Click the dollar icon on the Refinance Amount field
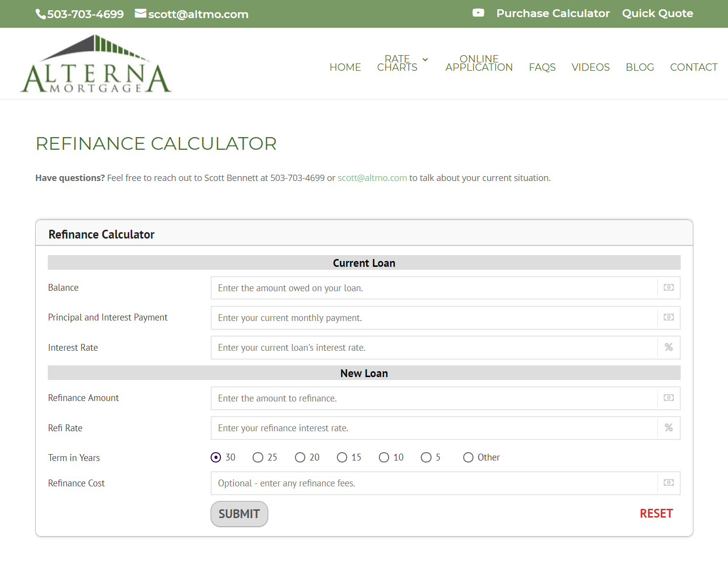 (668, 398)
